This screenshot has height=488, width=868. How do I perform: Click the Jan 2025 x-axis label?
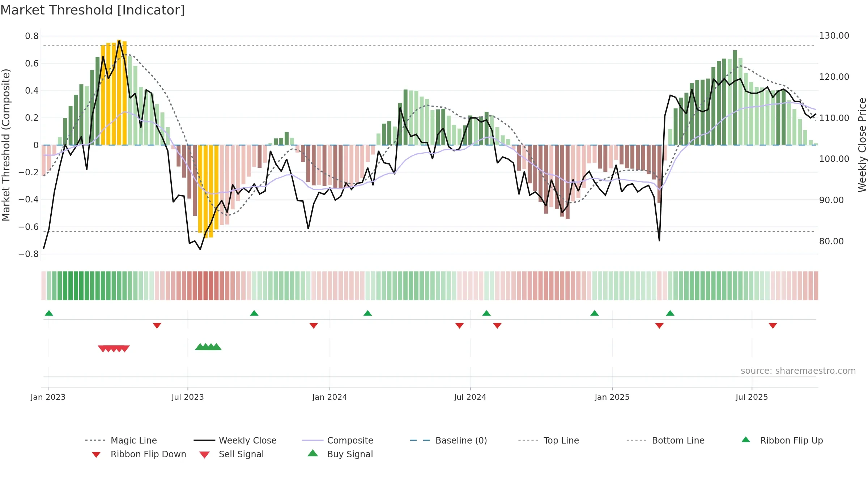point(612,397)
